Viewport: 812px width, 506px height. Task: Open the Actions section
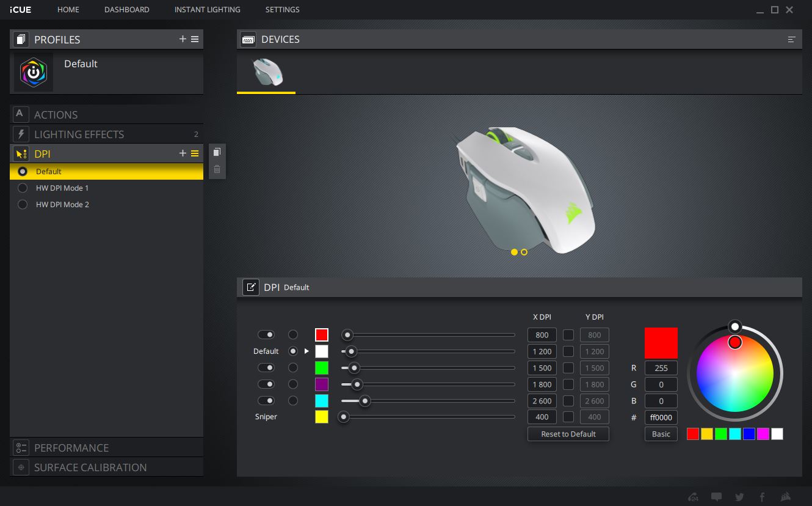(107, 114)
